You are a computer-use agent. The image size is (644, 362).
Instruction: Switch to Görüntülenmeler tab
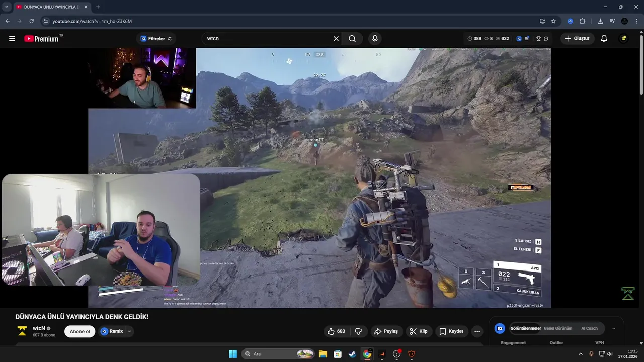tap(525, 328)
